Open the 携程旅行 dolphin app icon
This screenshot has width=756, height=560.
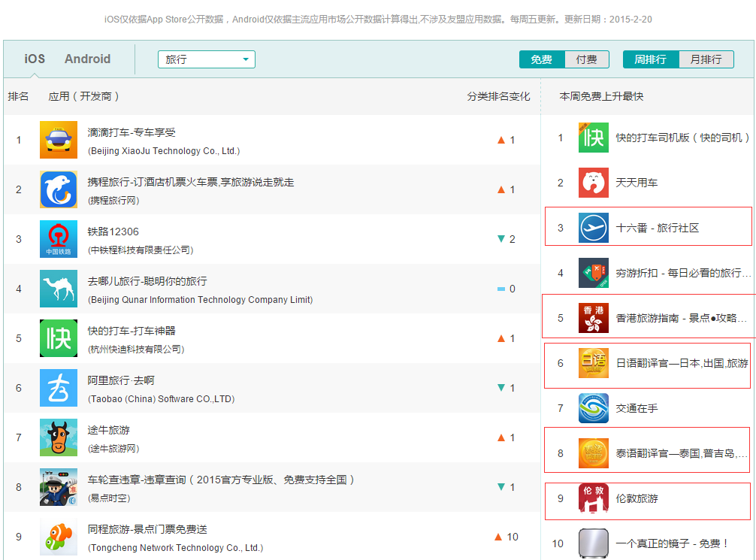[x=59, y=189]
